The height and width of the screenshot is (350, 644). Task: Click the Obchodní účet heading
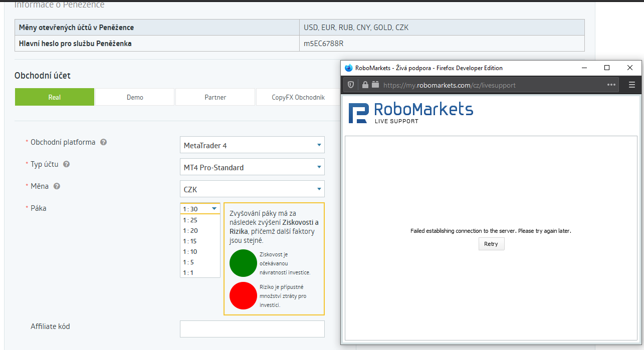[43, 76]
